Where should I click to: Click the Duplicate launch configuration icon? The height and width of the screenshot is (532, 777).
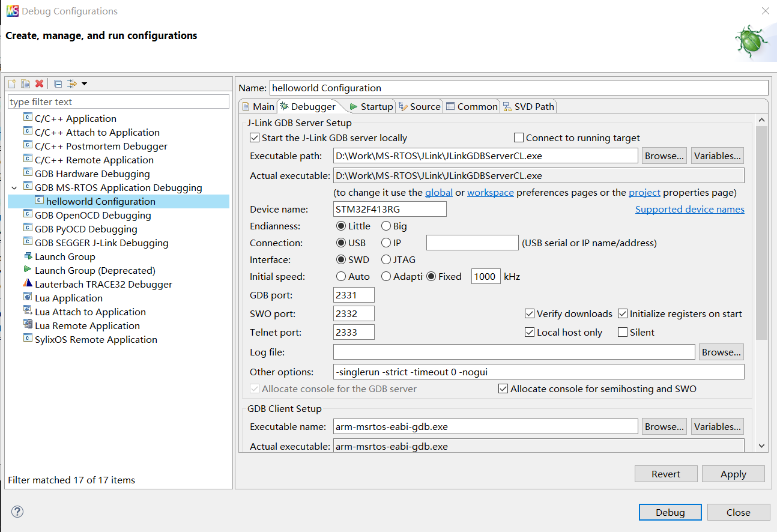(x=25, y=84)
